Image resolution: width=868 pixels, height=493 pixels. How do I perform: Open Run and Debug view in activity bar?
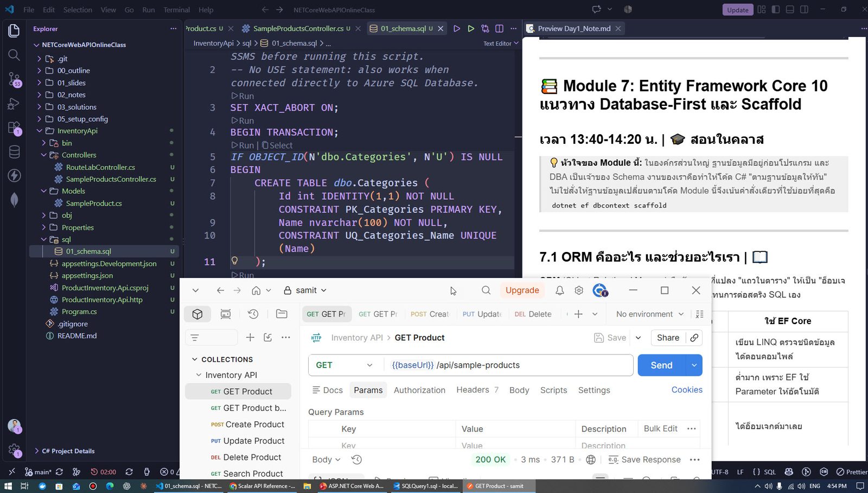tap(14, 104)
